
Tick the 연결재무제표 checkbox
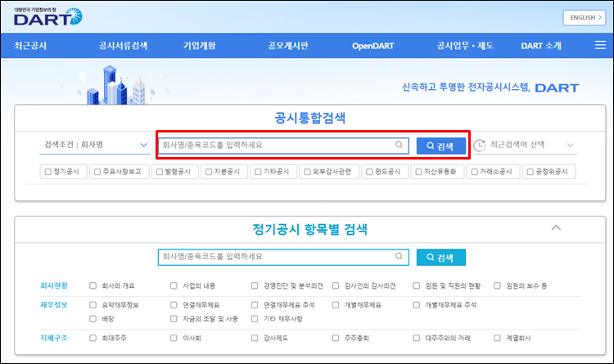point(174,305)
